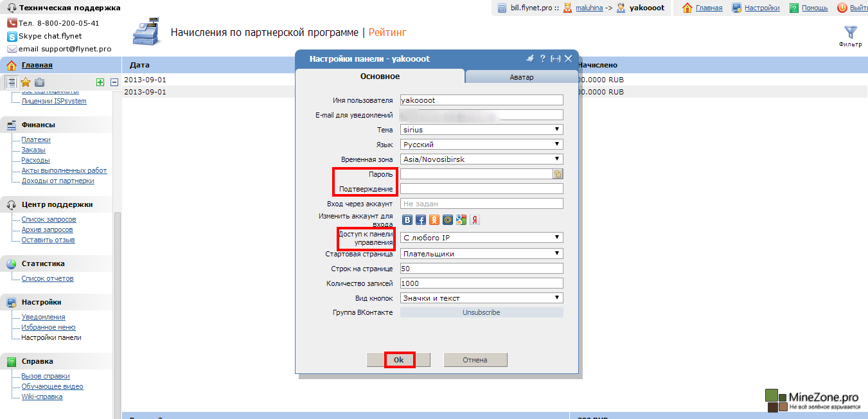Pin the settings dialog with pin icon
This screenshot has height=419, width=868.
click(x=530, y=58)
